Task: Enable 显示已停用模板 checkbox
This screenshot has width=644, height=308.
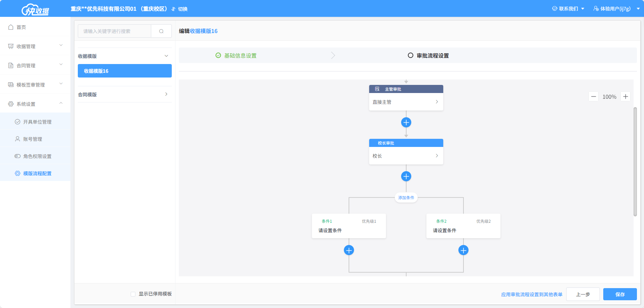Action: 133,294
